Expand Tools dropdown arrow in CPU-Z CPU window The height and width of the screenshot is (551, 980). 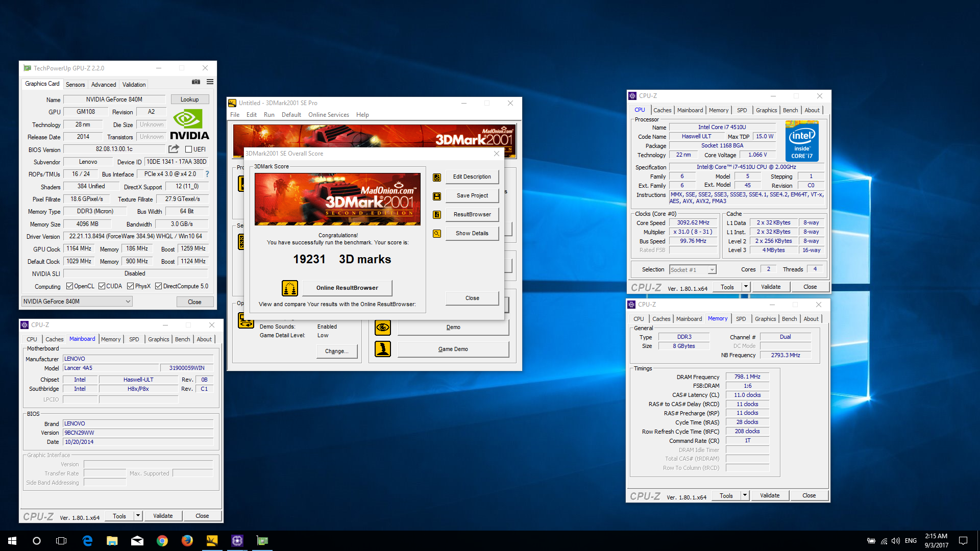(x=746, y=287)
